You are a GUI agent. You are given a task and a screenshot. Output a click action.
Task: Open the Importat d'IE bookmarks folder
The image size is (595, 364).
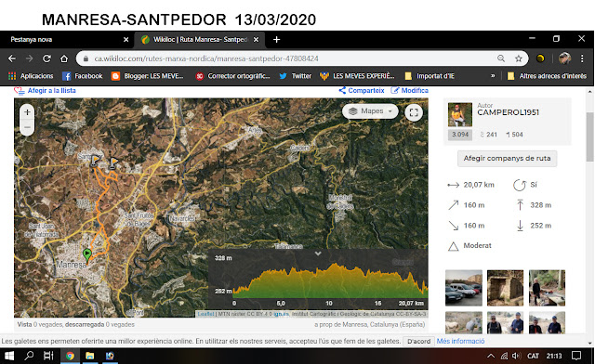click(x=430, y=76)
